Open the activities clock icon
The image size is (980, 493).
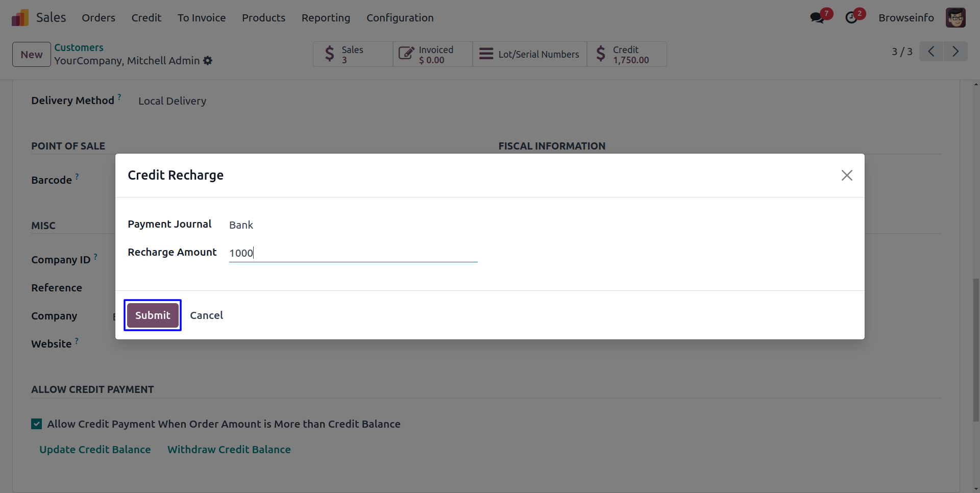(851, 18)
